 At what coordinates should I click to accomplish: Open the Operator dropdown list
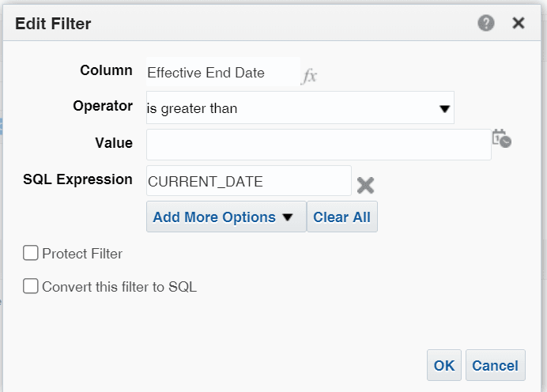click(292, 109)
